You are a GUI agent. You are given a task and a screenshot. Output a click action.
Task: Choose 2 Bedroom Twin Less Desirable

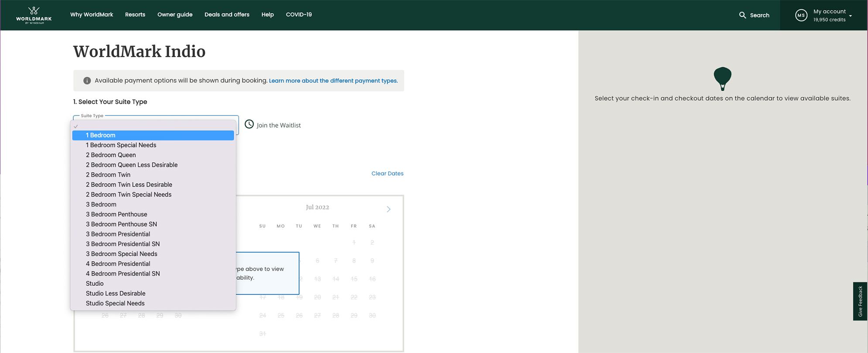tap(153, 185)
